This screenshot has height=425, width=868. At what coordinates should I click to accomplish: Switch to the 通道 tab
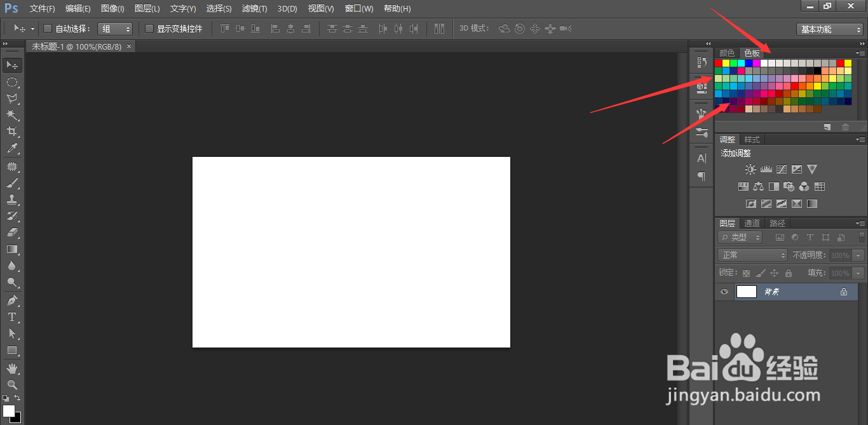pos(752,223)
